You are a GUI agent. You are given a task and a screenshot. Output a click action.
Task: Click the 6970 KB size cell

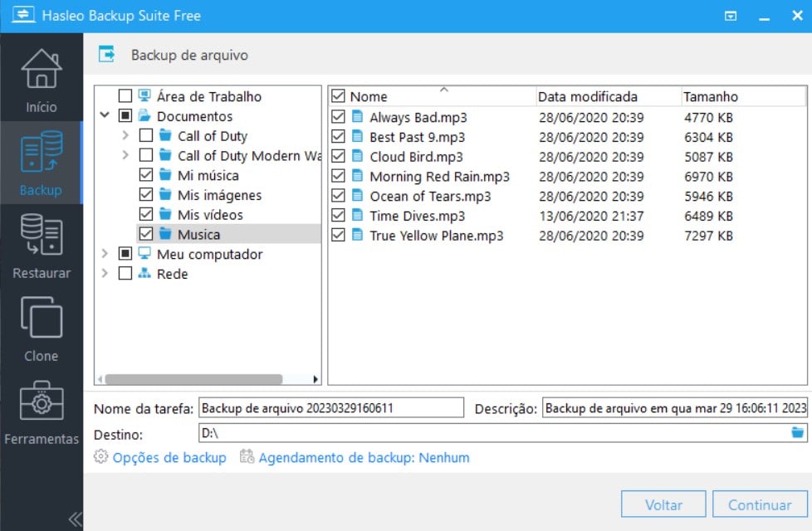[708, 177]
